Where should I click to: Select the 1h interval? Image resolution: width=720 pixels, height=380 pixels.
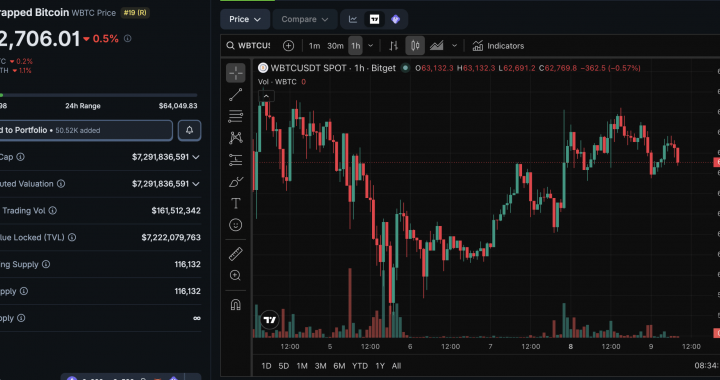coord(356,46)
